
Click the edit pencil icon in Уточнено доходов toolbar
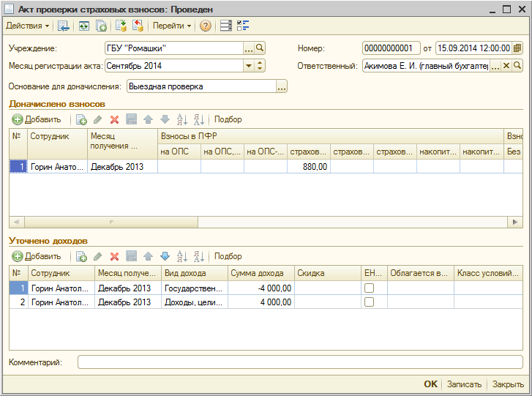click(x=98, y=256)
